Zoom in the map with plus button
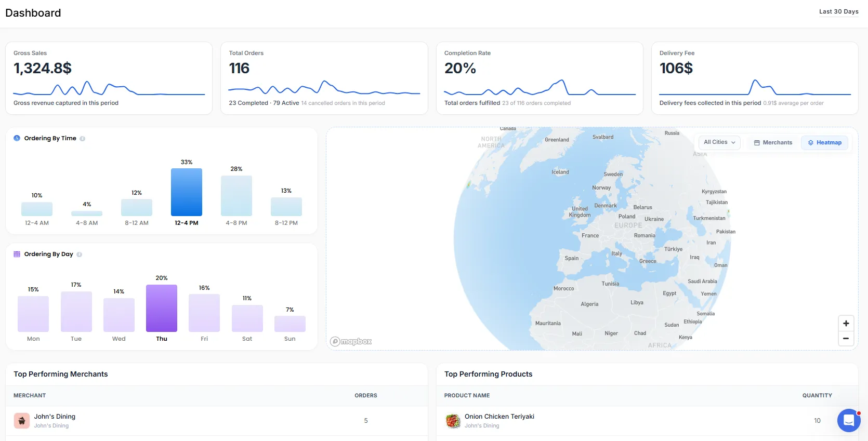 [846, 323]
